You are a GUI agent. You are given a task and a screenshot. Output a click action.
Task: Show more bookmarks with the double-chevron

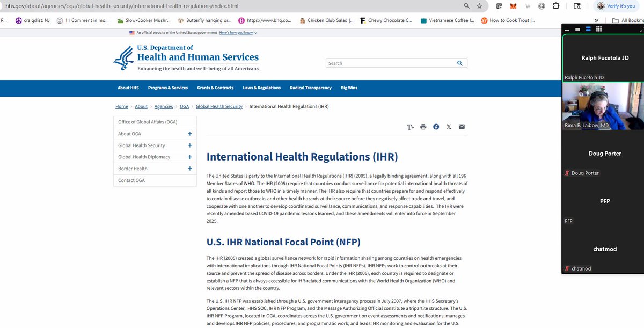[x=596, y=20]
